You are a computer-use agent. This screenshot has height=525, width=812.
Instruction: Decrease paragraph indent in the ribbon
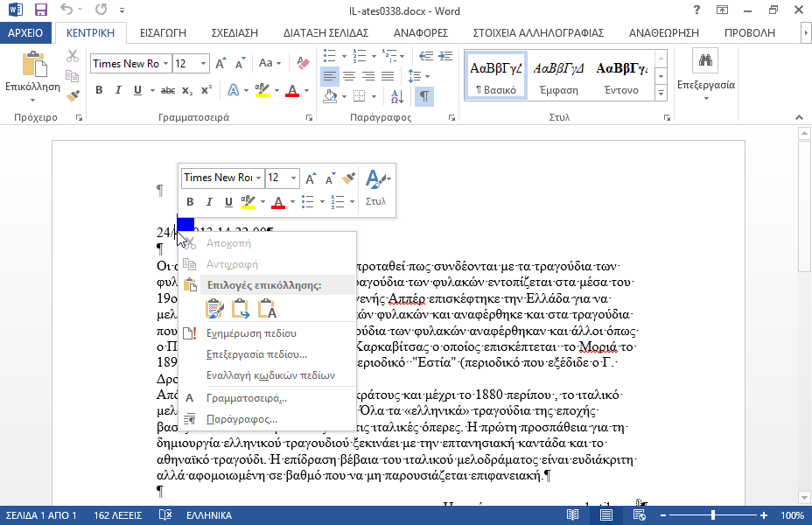click(x=425, y=55)
